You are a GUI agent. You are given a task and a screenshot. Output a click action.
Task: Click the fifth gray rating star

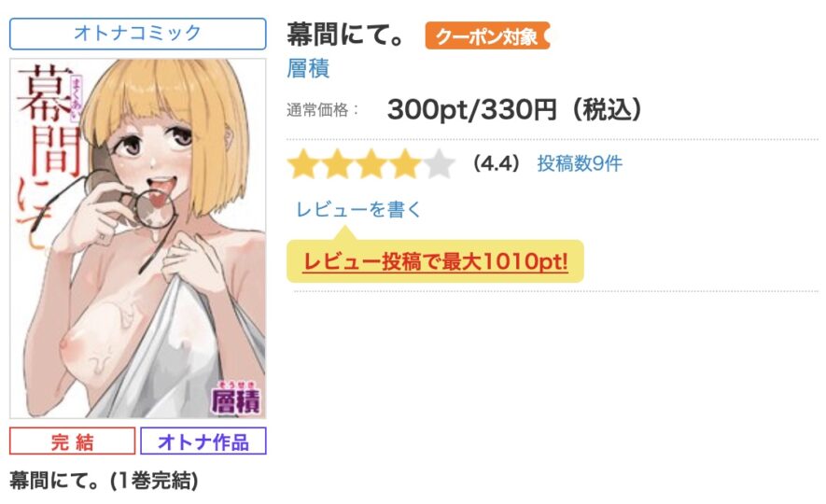point(439,163)
